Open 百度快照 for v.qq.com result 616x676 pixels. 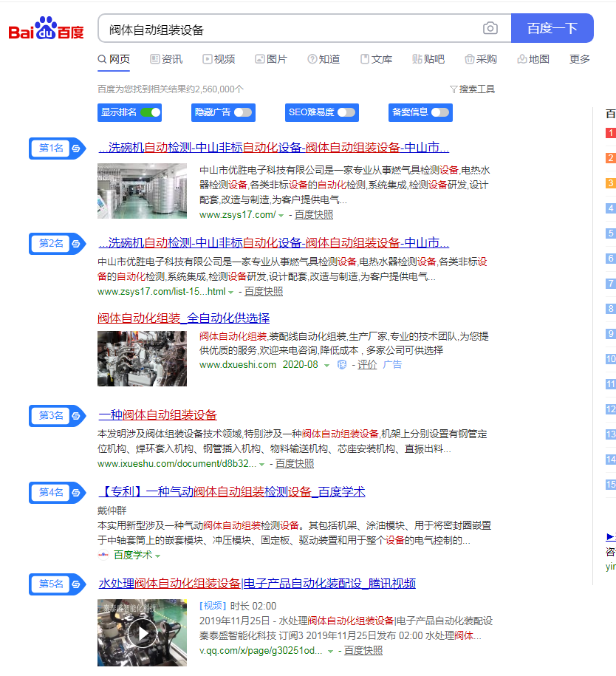(363, 651)
